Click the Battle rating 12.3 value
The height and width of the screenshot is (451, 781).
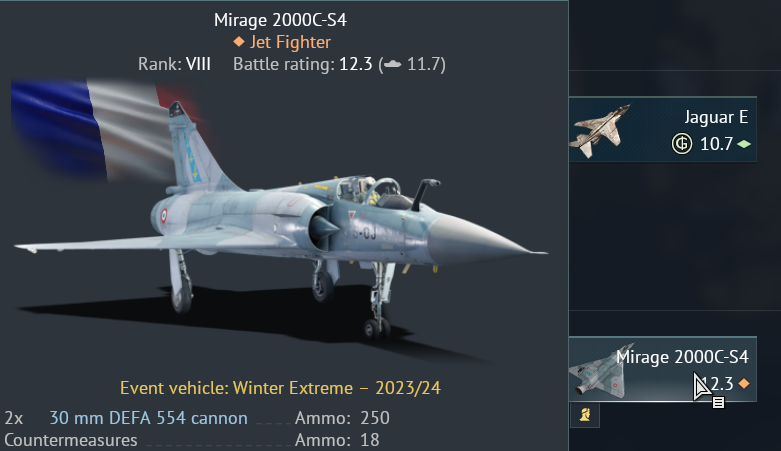click(x=356, y=64)
